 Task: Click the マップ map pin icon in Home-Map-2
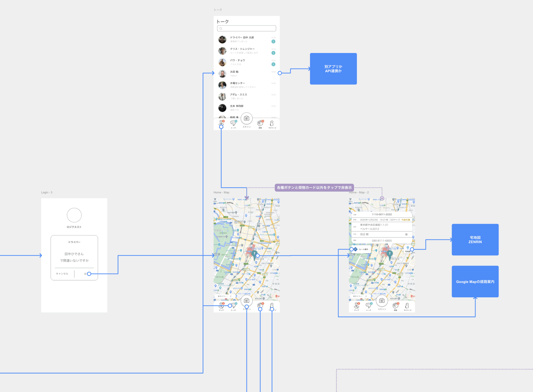[357, 306]
